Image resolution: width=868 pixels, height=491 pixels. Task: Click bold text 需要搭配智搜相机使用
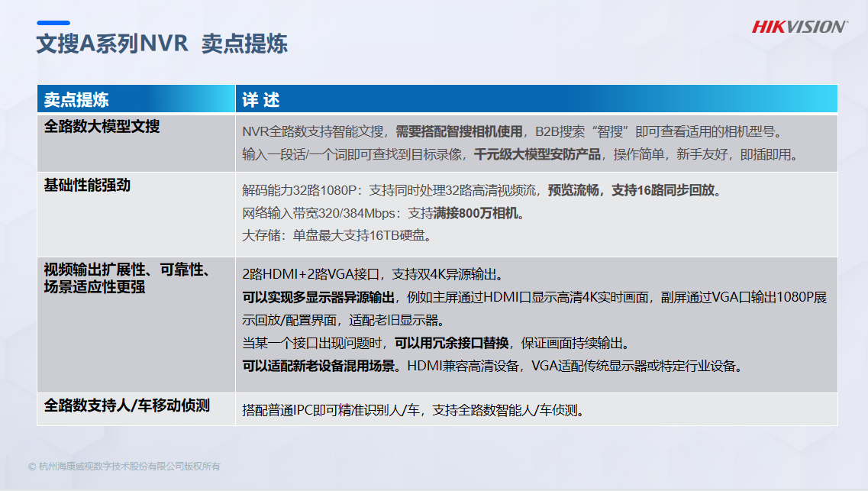(459, 131)
